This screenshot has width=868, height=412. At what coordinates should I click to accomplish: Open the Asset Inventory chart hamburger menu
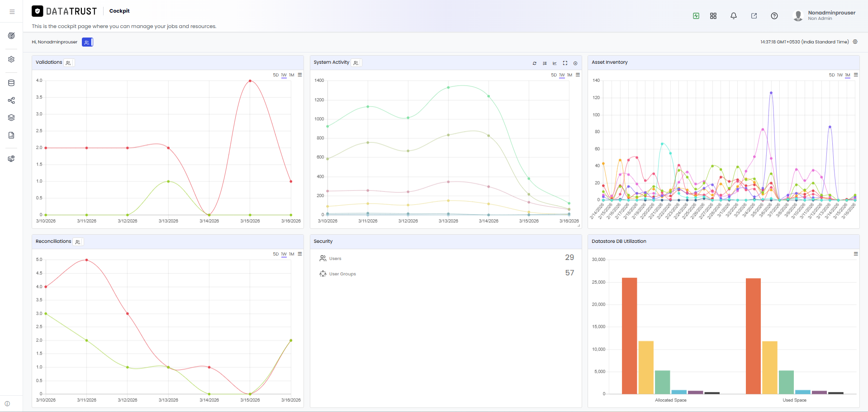click(x=856, y=75)
